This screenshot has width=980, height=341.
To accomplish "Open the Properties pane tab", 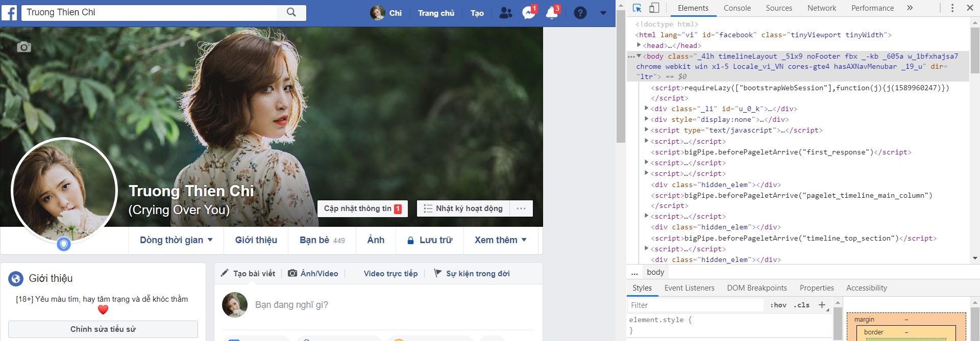I will click(817, 288).
